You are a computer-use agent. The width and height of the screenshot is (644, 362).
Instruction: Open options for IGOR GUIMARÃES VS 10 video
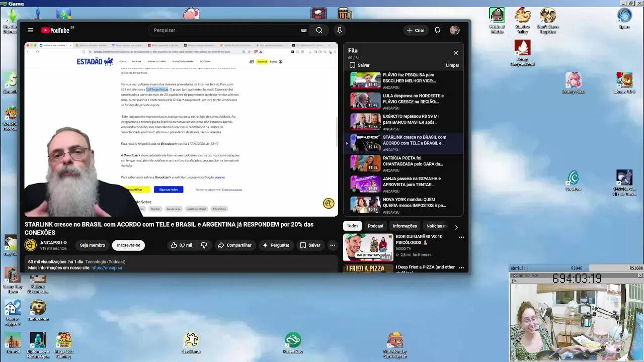point(461,237)
